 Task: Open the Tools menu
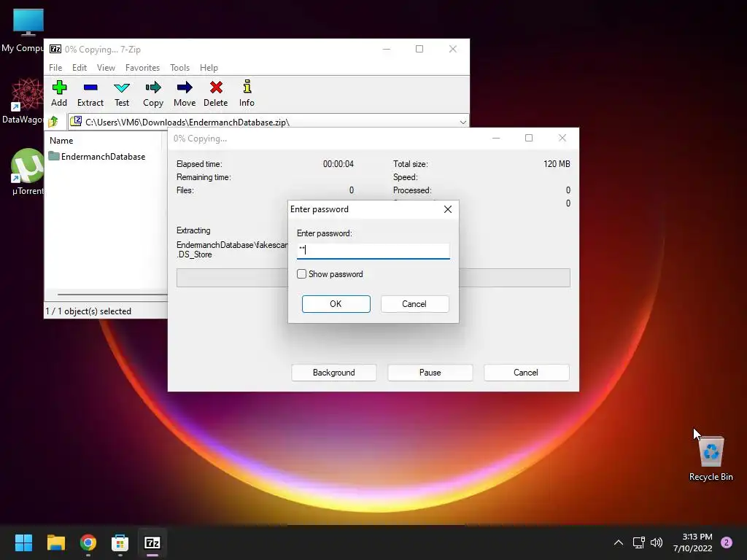click(x=179, y=68)
